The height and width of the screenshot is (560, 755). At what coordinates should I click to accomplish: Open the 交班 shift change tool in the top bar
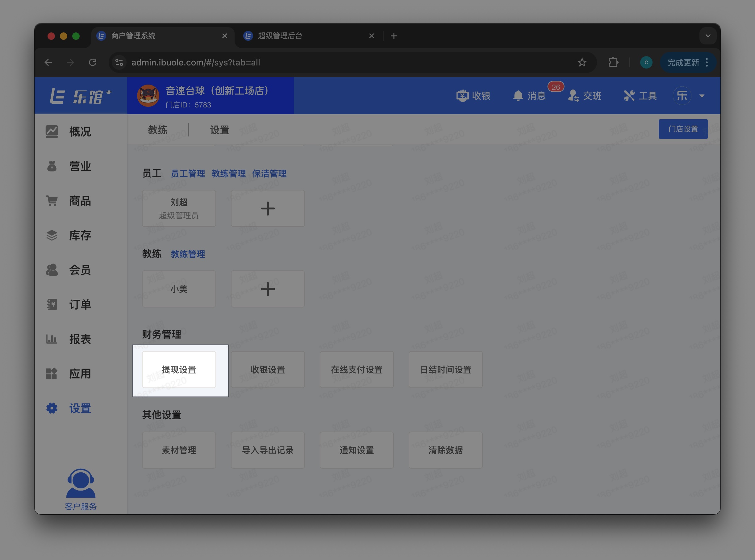tap(585, 96)
